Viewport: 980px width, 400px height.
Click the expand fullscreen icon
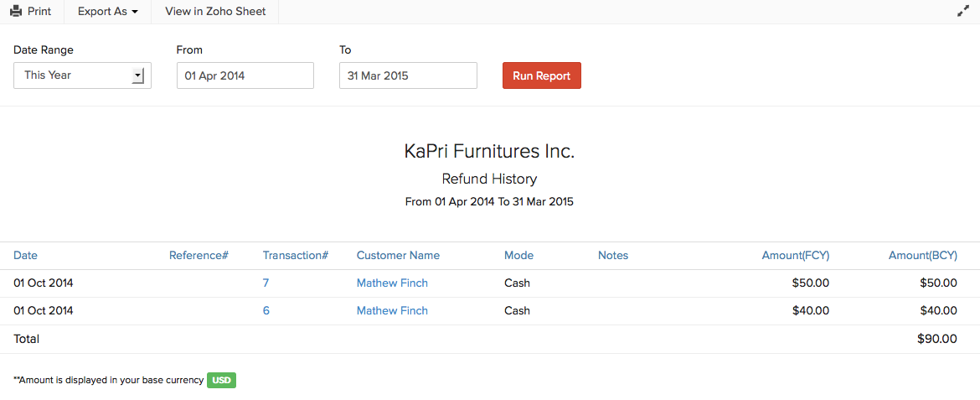pyautogui.click(x=962, y=12)
